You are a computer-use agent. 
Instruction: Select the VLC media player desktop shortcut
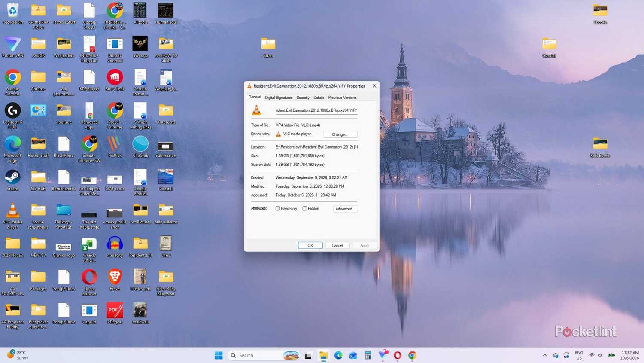click(x=12, y=216)
